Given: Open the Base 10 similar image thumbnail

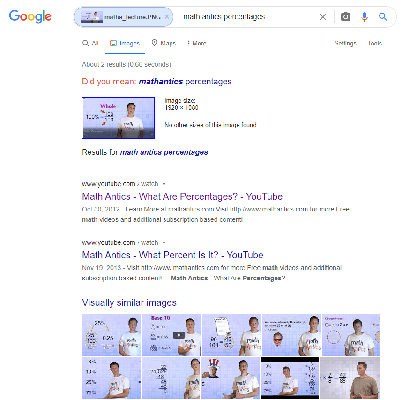Looking at the screenshot, I should (171, 335).
